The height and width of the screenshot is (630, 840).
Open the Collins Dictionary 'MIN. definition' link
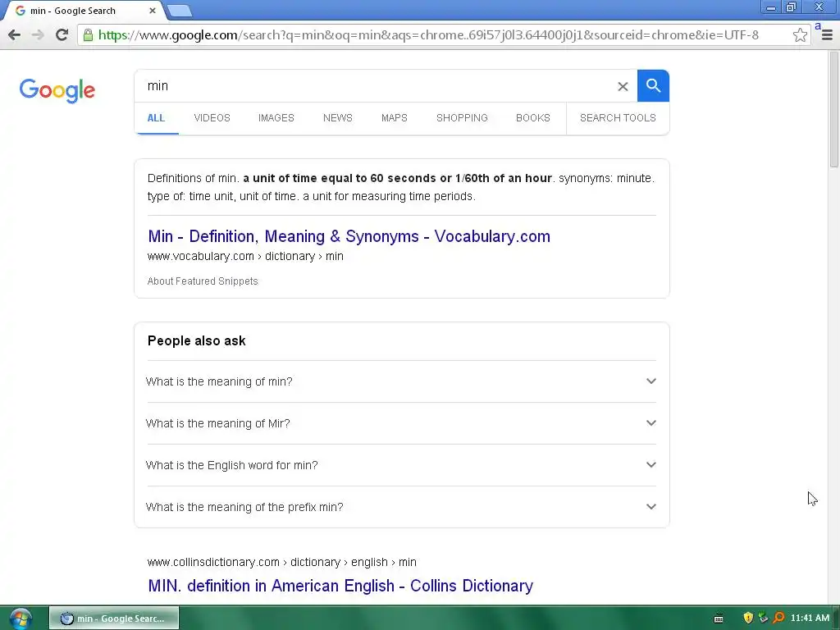pyautogui.click(x=340, y=586)
